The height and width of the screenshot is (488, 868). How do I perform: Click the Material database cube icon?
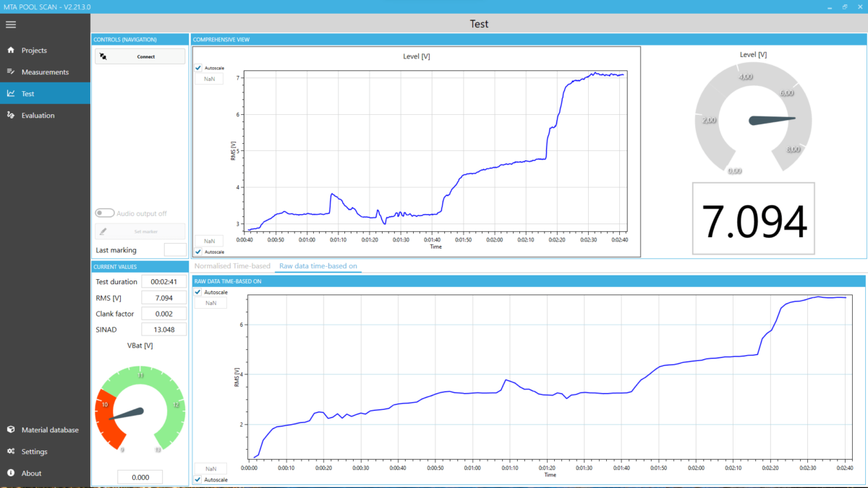pyautogui.click(x=11, y=430)
